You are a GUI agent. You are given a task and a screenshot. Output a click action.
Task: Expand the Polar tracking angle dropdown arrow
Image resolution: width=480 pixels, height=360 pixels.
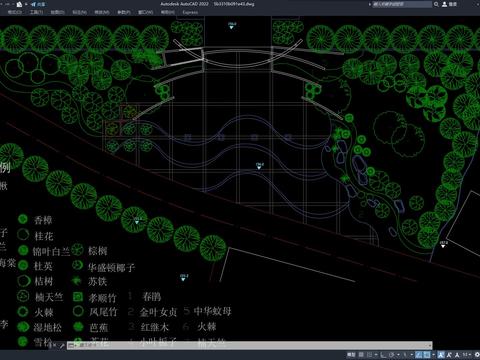(x=398, y=355)
